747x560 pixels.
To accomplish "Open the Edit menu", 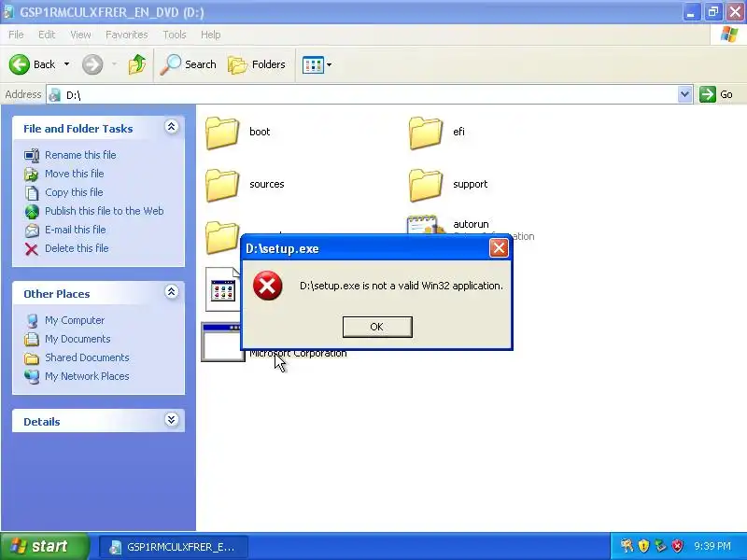I will tap(47, 35).
